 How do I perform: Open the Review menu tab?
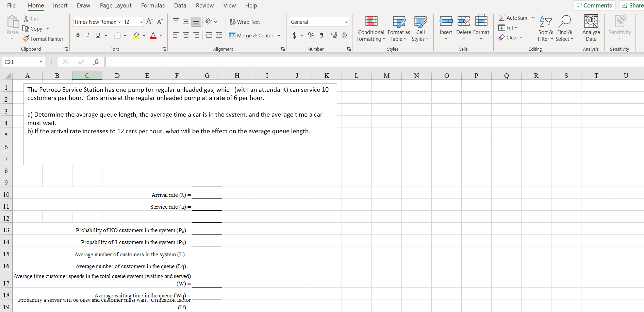click(204, 5)
